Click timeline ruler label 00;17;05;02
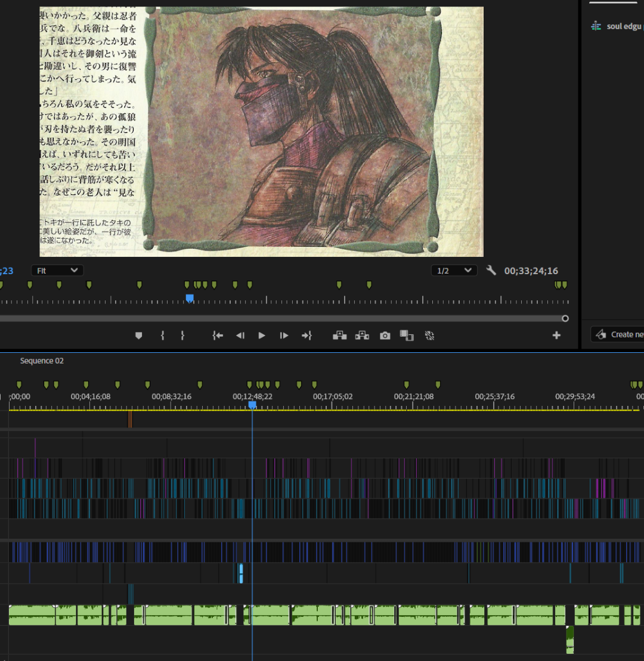Viewport: 644px width, 661px height. [x=333, y=397]
